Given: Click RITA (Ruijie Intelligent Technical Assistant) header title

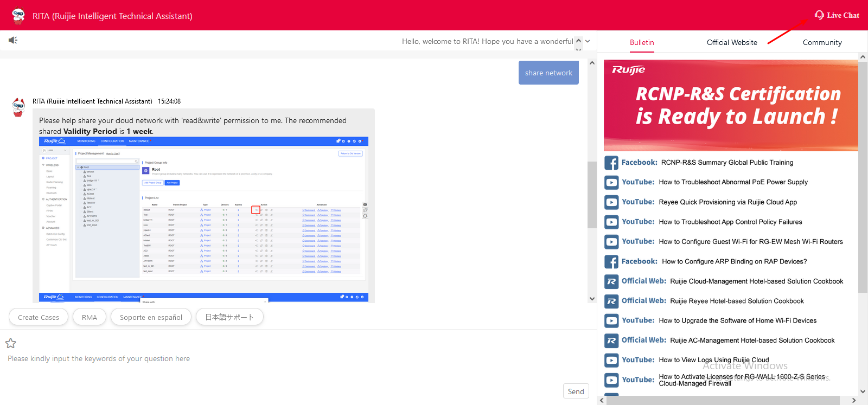Looking at the screenshot, I should click(112, 16).
